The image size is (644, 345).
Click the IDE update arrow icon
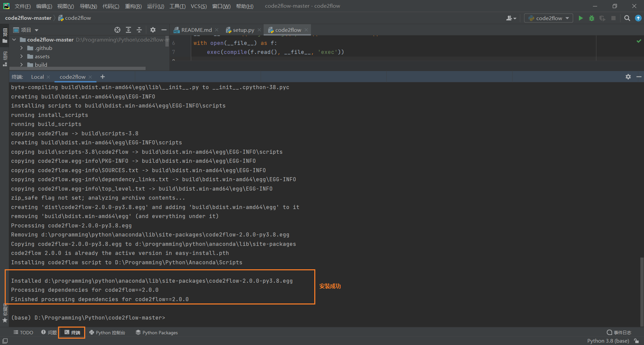pyautogui.click(x=638, y=18)
